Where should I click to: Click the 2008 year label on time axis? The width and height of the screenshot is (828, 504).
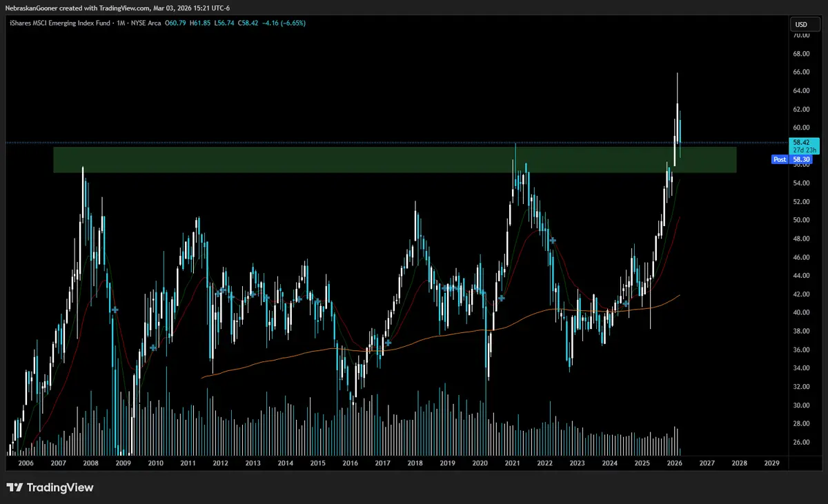[x=90, y=464]
